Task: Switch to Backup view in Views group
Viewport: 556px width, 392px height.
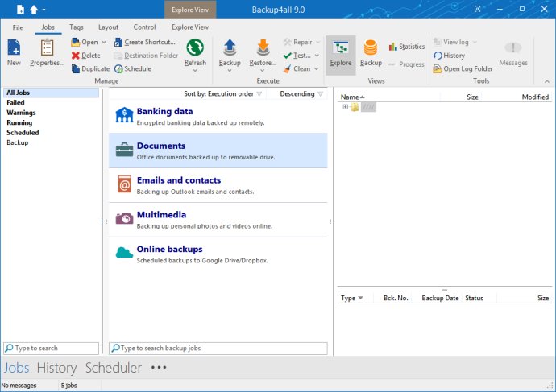Action: [371, 53]
